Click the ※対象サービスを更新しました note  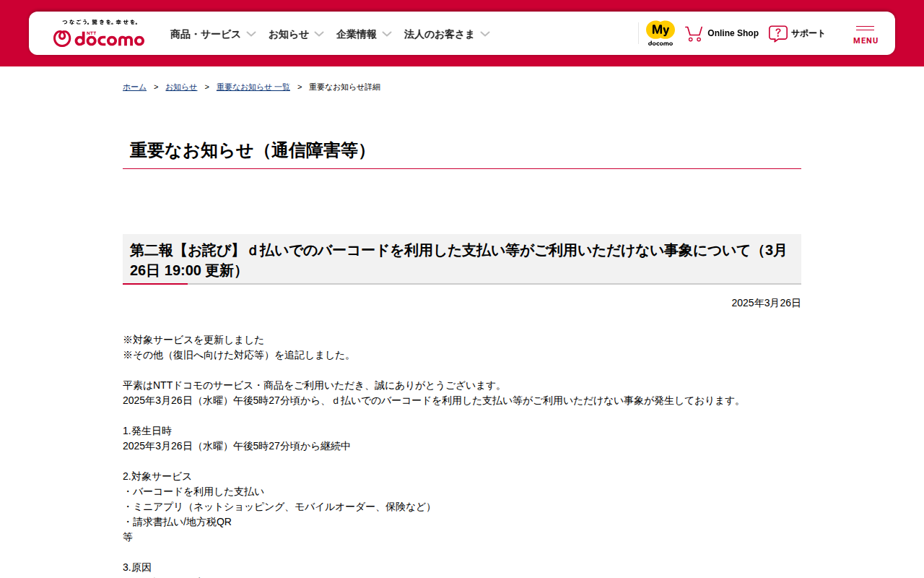[193, 340]
